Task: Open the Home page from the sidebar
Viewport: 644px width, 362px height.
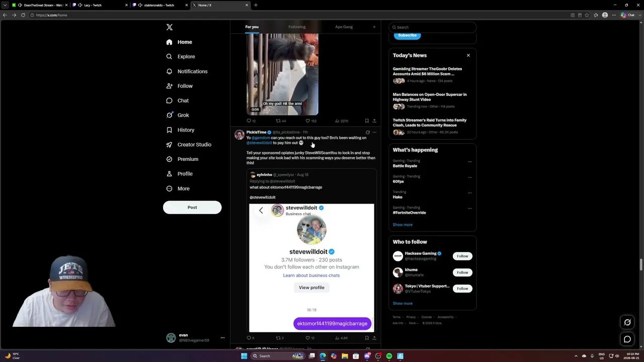Action: click(179, 42)
